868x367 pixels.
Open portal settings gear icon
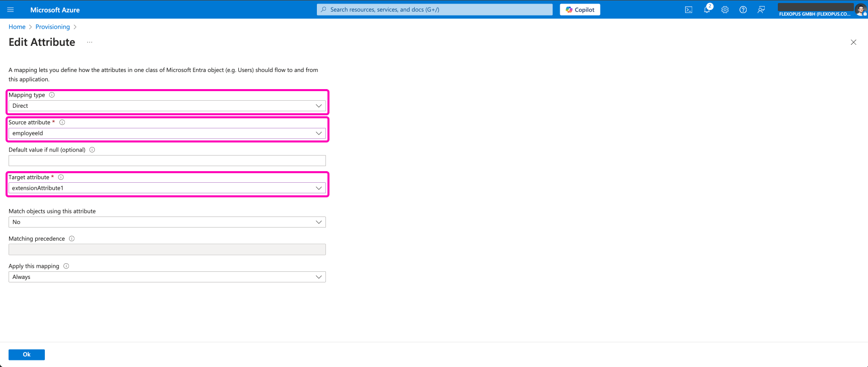coord(725,10)
